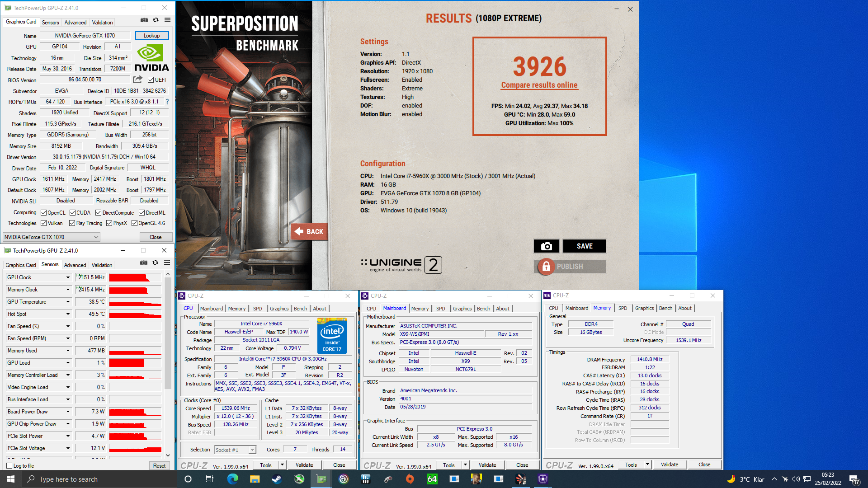Take a screenshot in the top GPU-Z window
This screenshot has height=488, width=868.
coord(144,20)
